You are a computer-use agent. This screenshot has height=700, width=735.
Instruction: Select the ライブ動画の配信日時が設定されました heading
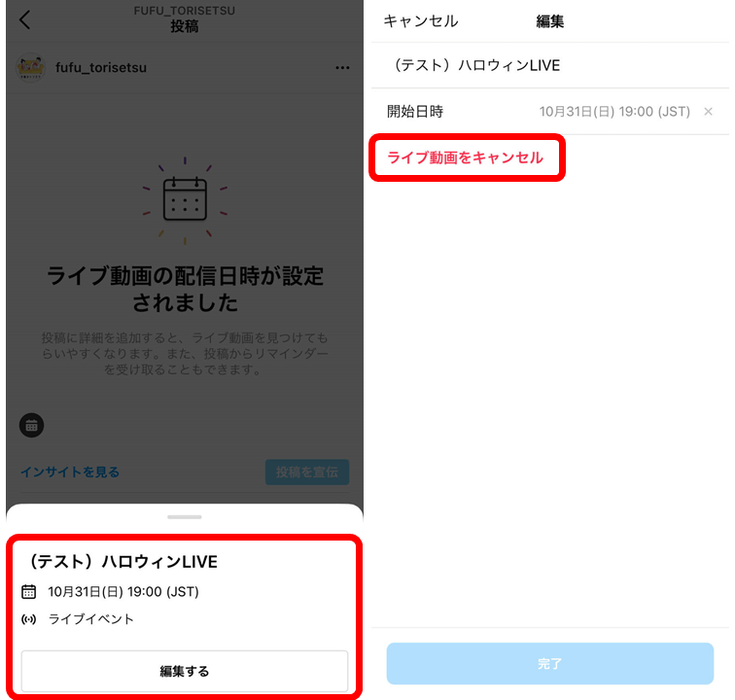pos(185,289)
